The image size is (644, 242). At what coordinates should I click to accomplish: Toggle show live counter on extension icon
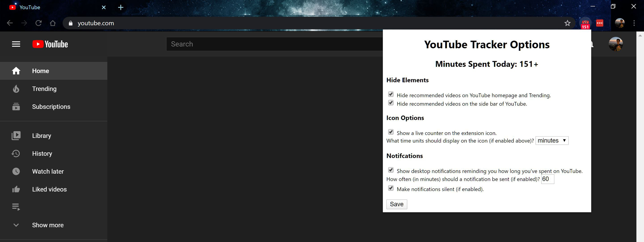[391, 132]
